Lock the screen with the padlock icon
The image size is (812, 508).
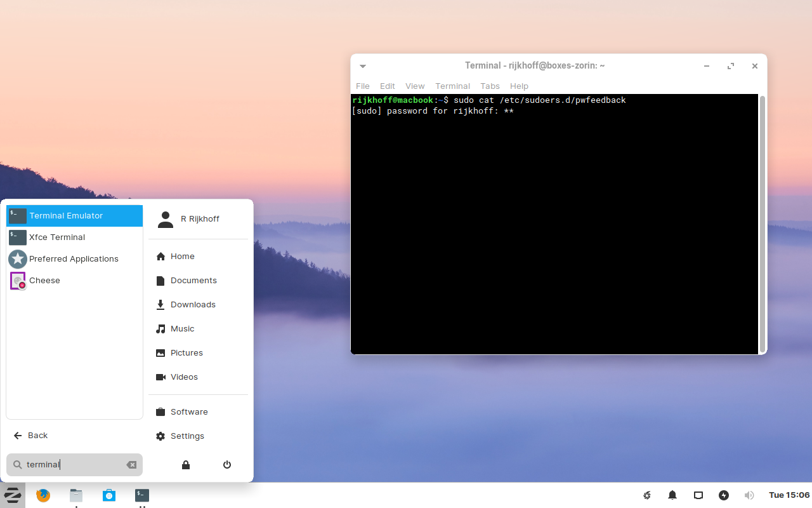coord(186,465)
